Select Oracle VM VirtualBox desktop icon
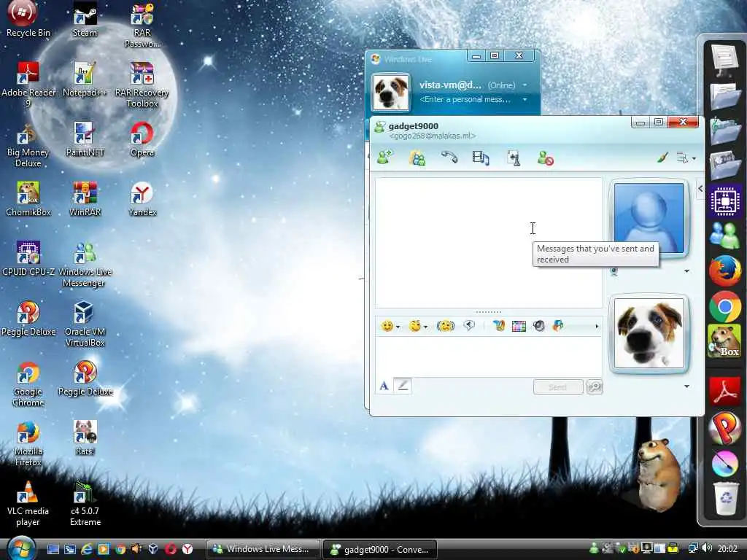Screen dimensions: 747x560 (85, 324)
